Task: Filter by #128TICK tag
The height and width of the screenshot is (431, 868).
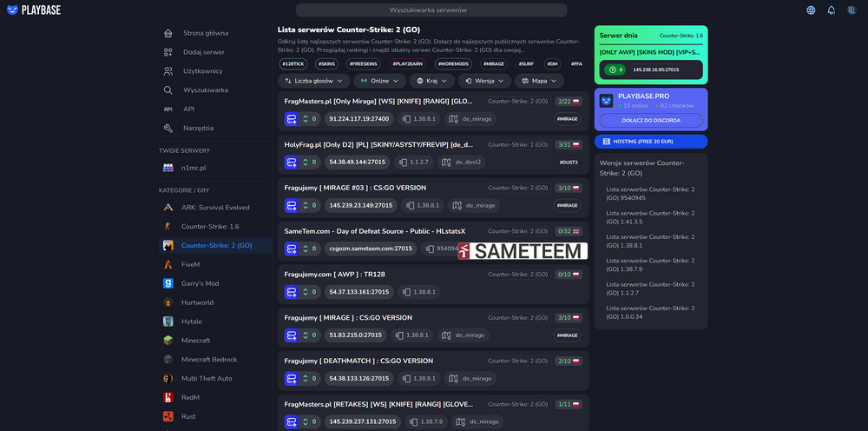Action: [293, 63]
